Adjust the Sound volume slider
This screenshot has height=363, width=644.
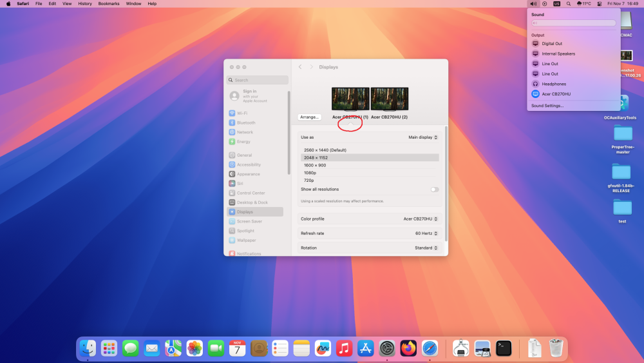[x=573, y=23]
